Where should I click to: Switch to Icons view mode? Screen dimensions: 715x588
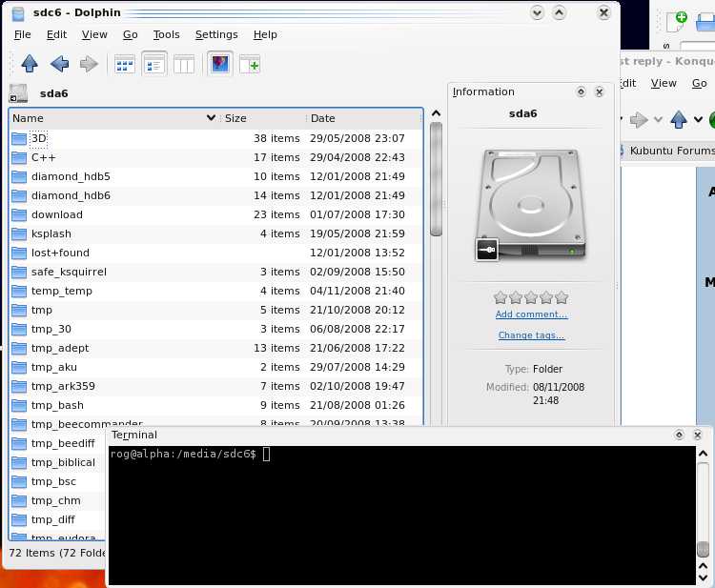click(x=125, y=64)
